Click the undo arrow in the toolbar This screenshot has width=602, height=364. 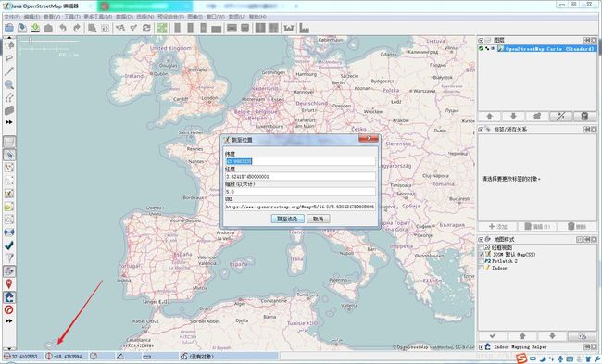coord(63,28)
